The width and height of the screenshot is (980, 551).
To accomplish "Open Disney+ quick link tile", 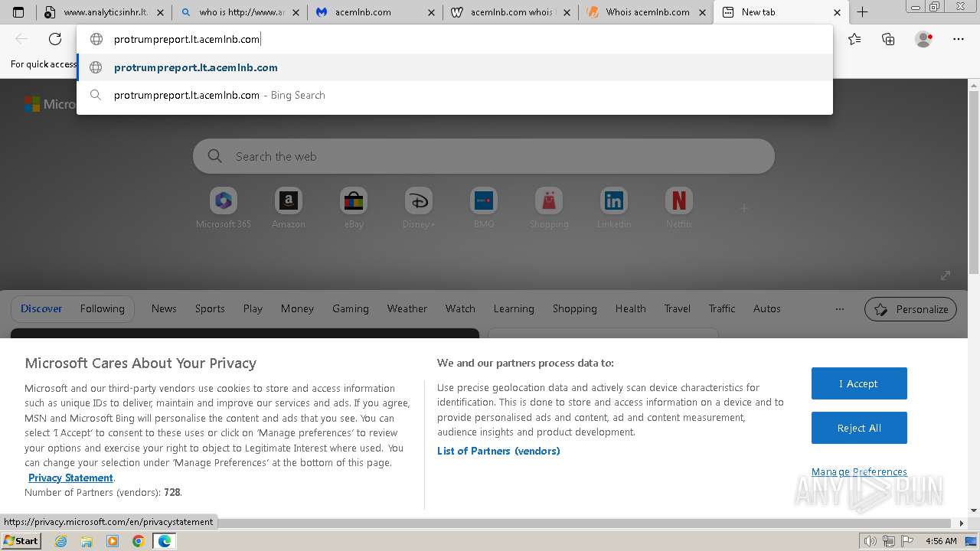I will [x=419, y=208].
